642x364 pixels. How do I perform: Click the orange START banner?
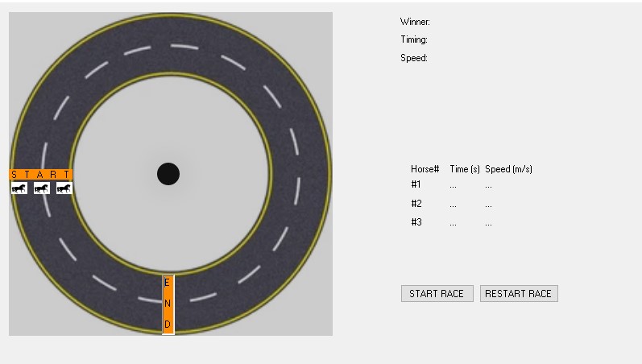(x=40, y=175)
